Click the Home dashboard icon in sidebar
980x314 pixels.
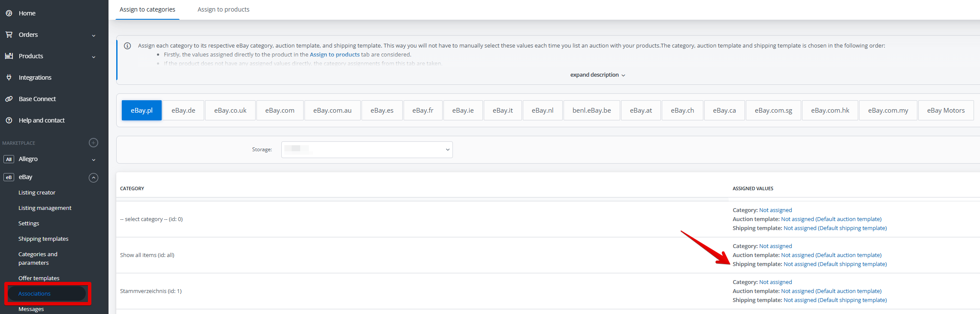point(9,13)
